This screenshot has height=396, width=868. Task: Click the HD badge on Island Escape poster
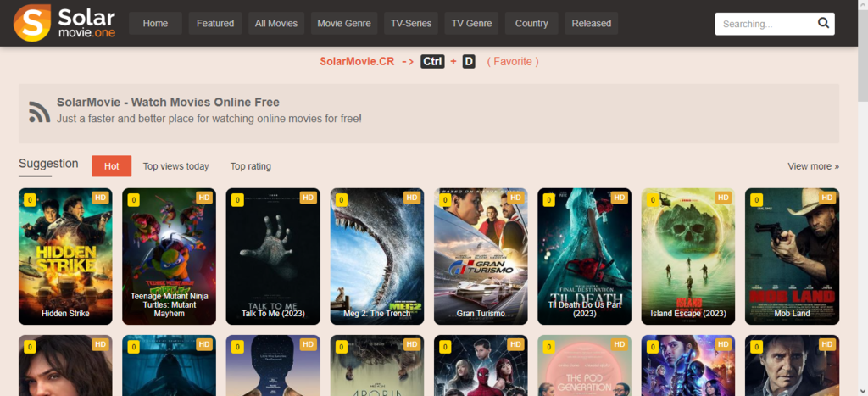point(723,198)
